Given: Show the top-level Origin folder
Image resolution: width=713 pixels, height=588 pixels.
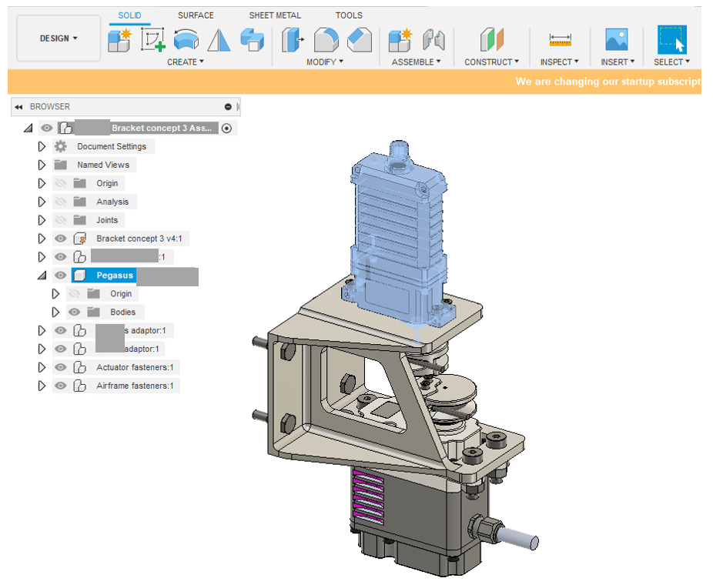Looking at the screenshot, I should [x=61, y=184].
